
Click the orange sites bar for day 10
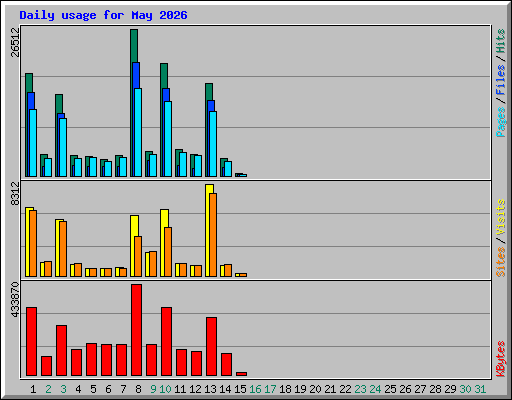click(x=168, y=252)
